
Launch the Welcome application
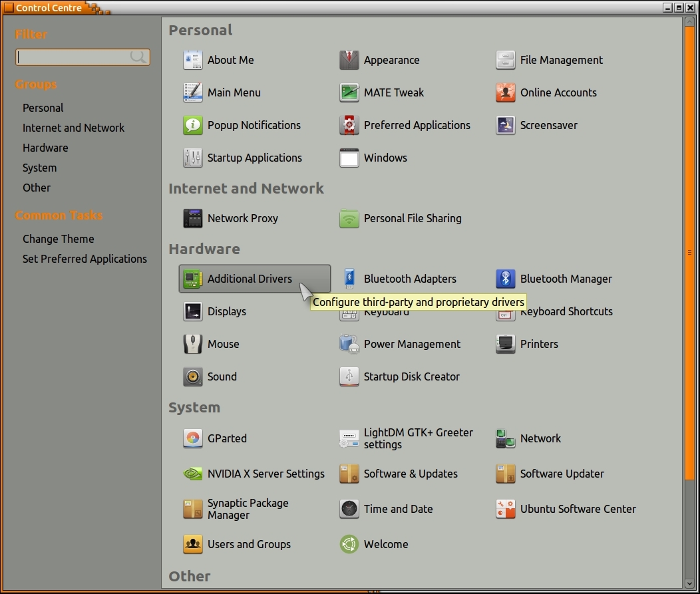374,544
